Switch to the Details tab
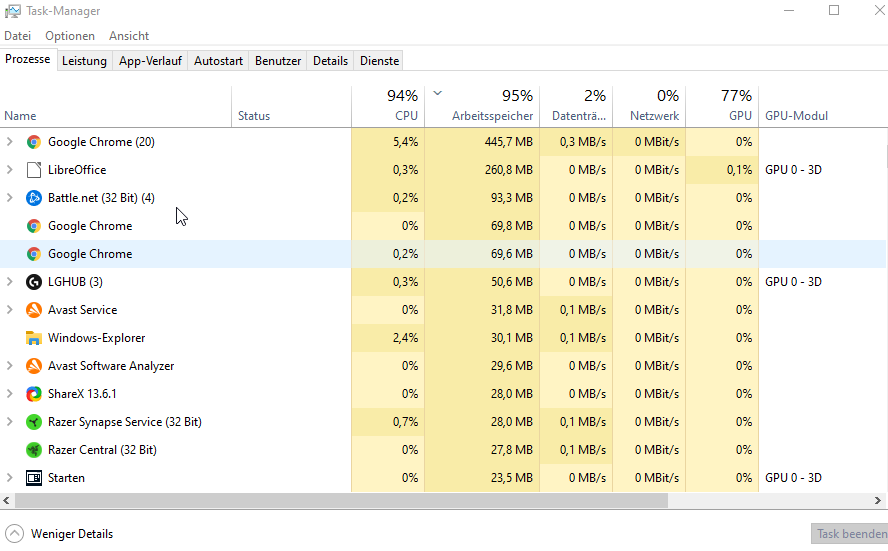The width and height of the screenshot is (888, 551). [x=330, y=61]
